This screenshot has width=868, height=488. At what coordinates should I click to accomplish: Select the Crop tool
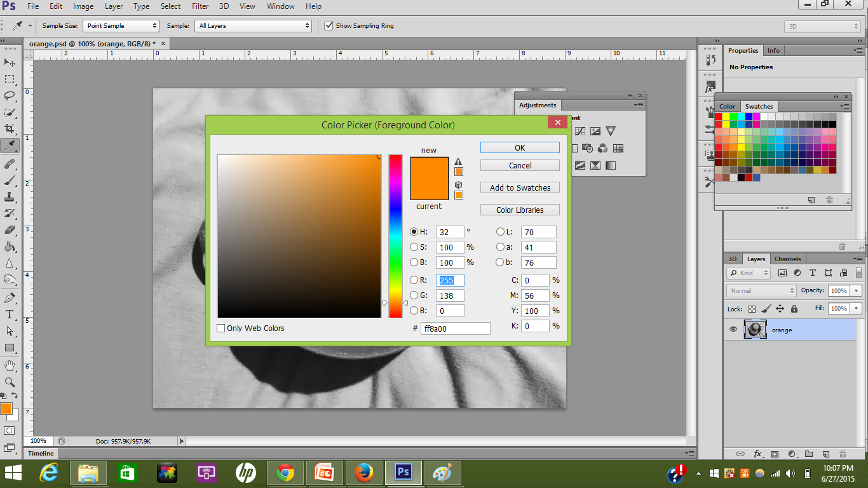click(x=10, y=130)
